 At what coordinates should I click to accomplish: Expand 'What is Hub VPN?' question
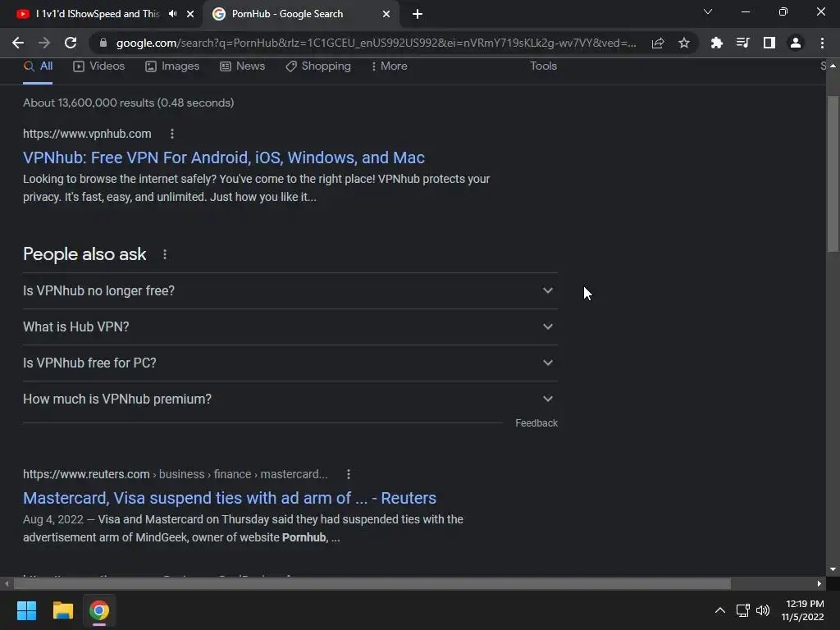(290, 326)
